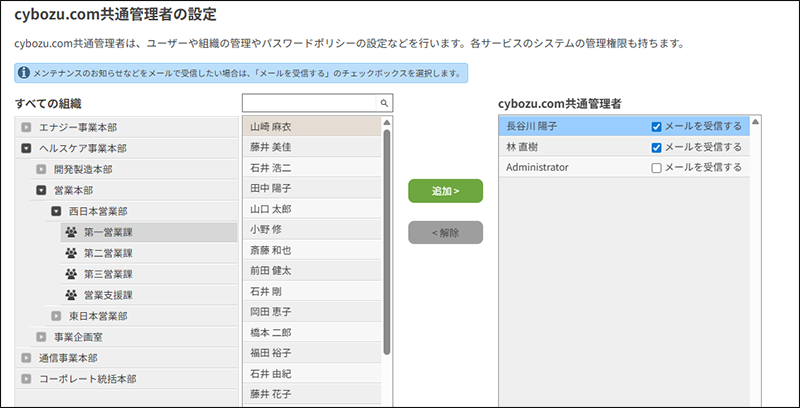Image resolution: width=800 pixels, height=408 pixels.
Task: Click the group icon beside 第三営業課
Action: tap(71, 274)
